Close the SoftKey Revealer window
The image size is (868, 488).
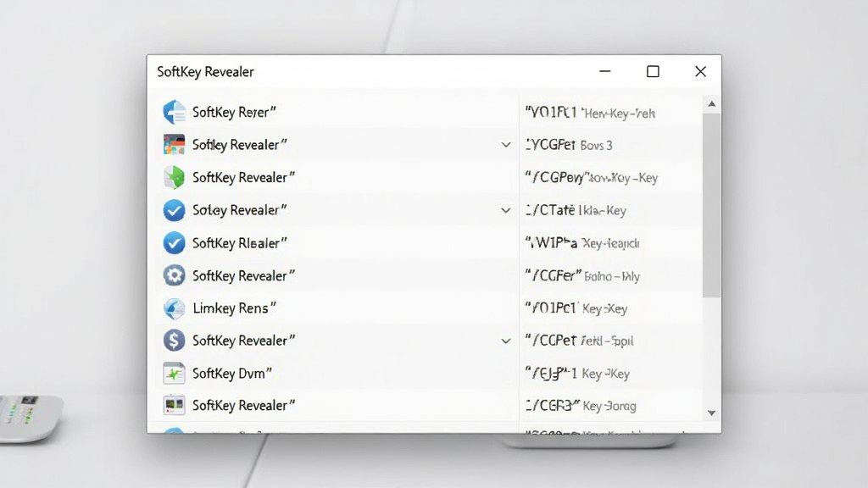[700, 71]
